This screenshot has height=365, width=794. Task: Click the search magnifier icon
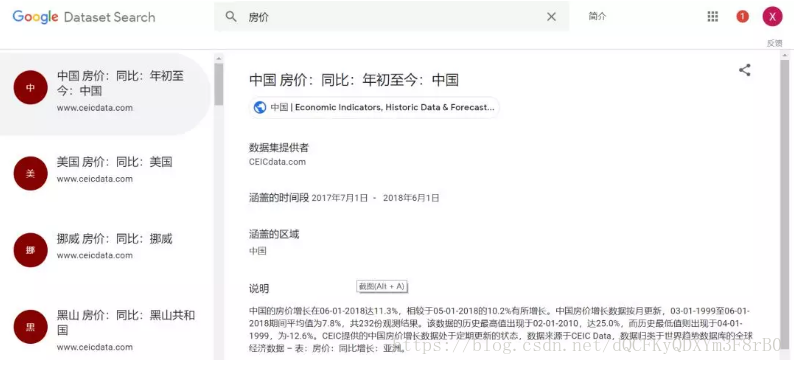231,17
